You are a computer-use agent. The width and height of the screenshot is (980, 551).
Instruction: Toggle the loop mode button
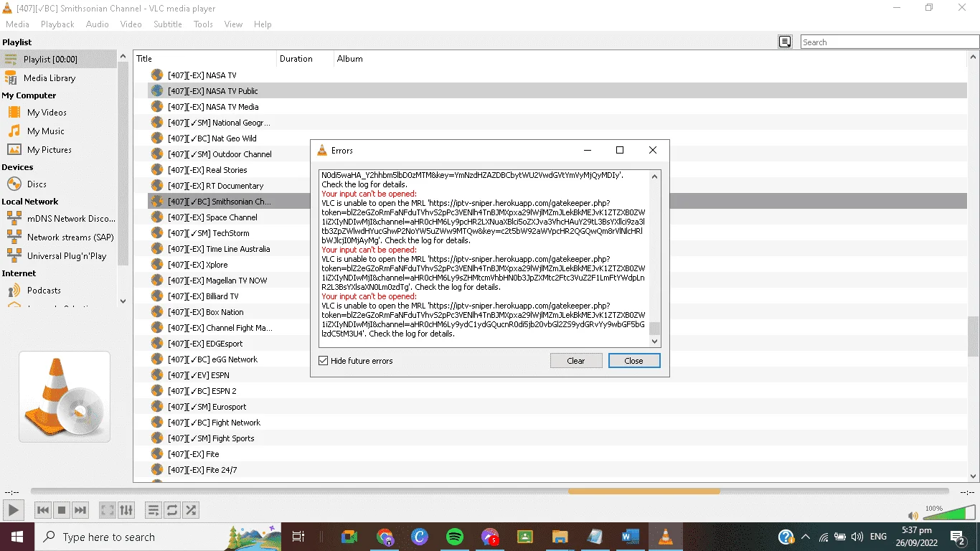[172, 510]
